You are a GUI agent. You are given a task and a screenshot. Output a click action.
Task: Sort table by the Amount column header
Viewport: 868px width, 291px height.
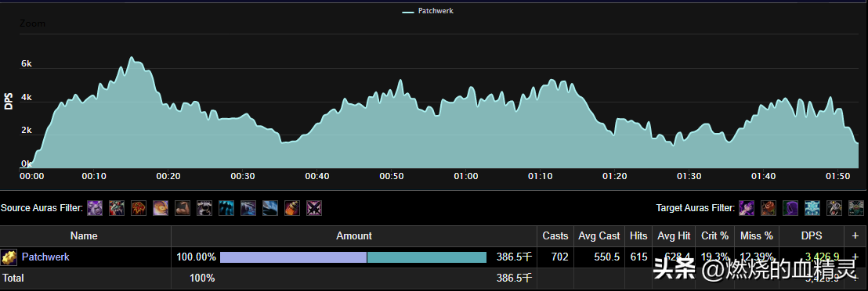pyautogui.click(x=354, y=235)
